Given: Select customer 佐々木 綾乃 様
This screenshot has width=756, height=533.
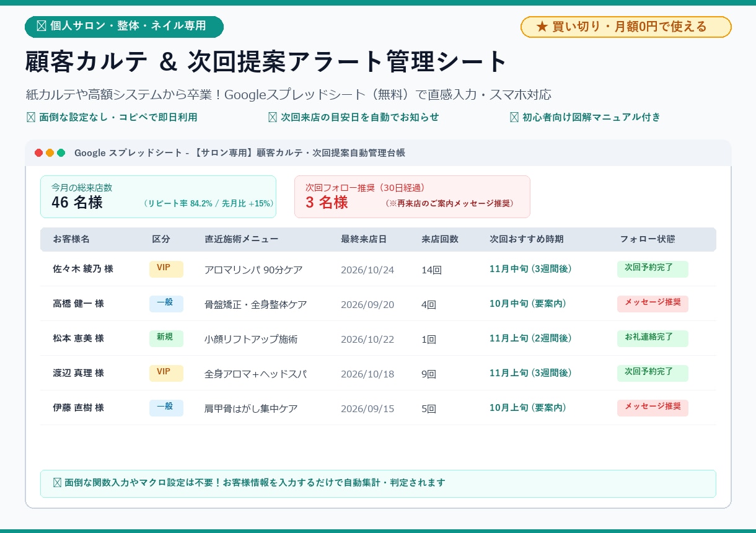Looking at the screenshot, I should pos(83,269).
